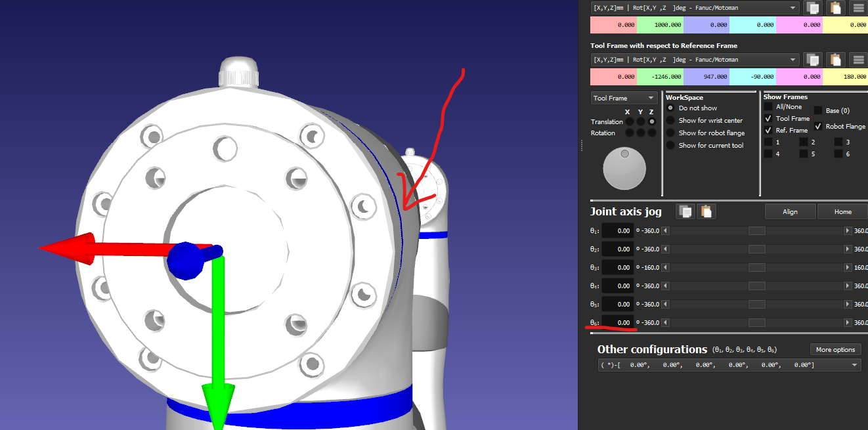Paste joint values in Joint axis jog
This screenshot has width=868, height=430.
706,211
